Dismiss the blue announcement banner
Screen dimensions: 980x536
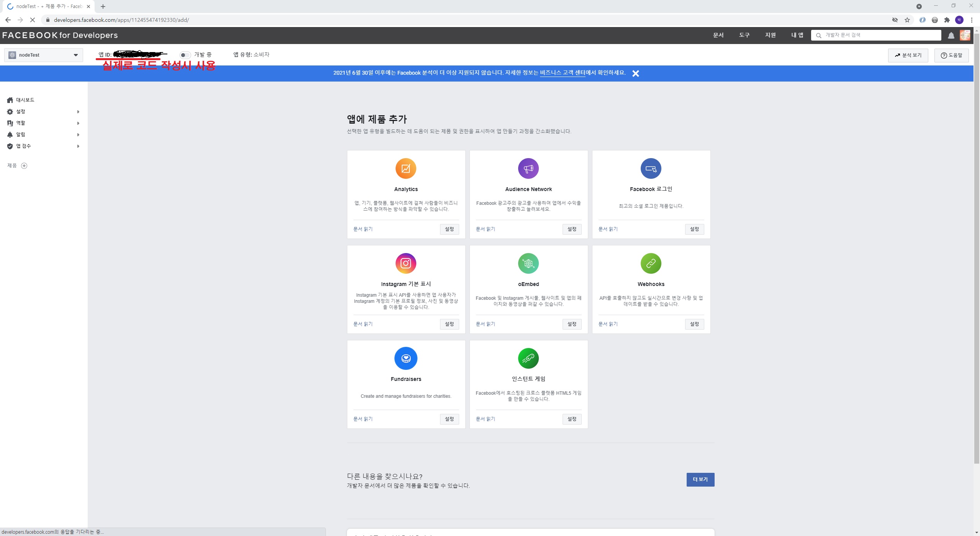(x=635, y=74)
